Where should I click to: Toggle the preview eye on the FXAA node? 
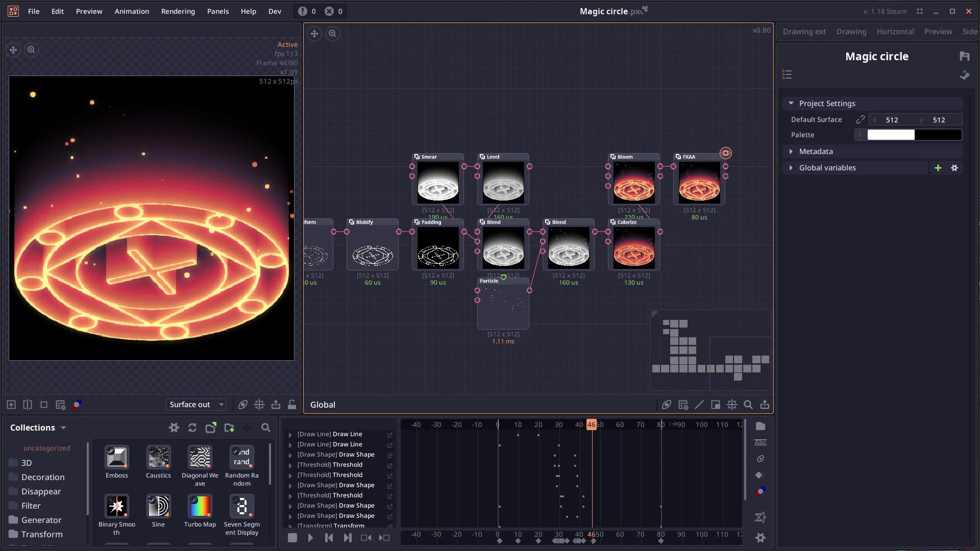click(725, 153)
